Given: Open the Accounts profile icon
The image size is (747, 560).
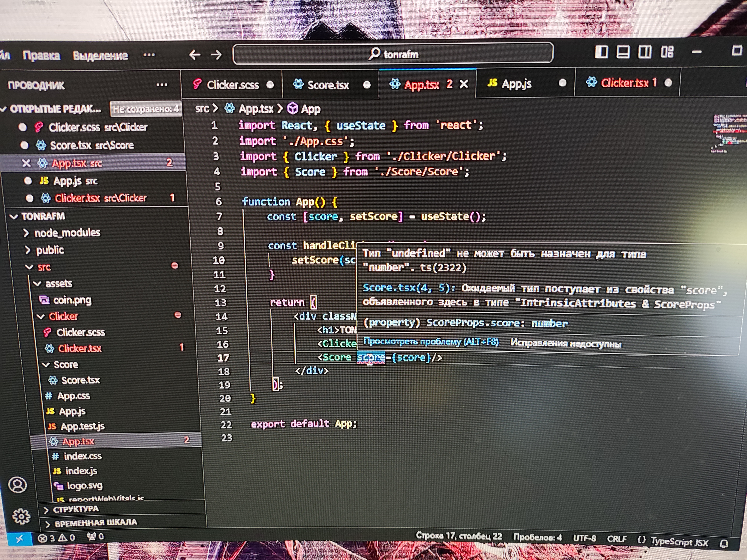Looking at the screenshot, I should (x=18, y=485).
